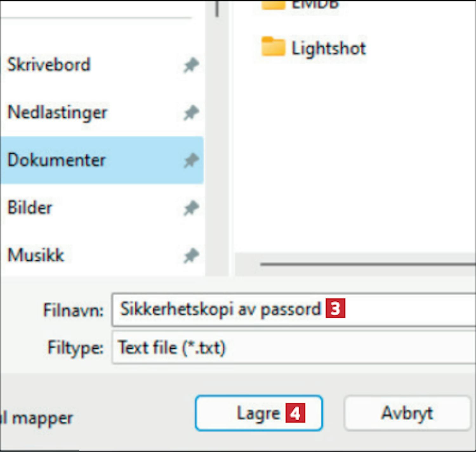
Task: Cancel the dialog with Avbryt
Action: pyautogui.click(x=407, y=413)
